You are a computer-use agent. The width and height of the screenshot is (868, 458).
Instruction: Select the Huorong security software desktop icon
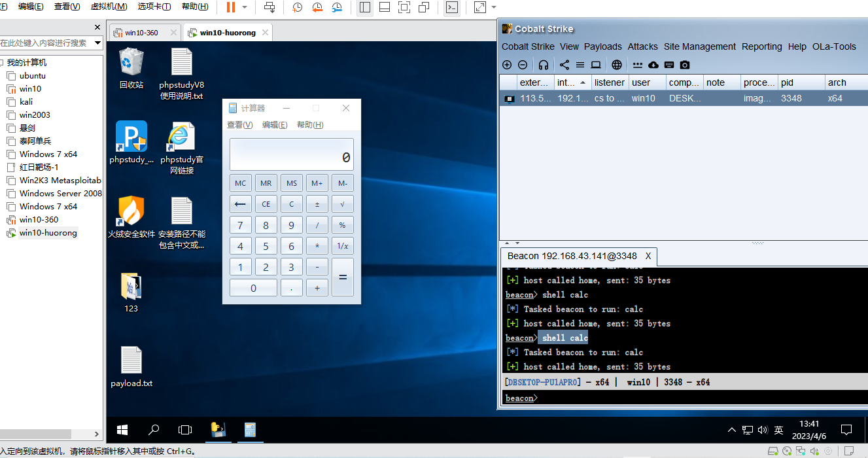tap(131, 217)
